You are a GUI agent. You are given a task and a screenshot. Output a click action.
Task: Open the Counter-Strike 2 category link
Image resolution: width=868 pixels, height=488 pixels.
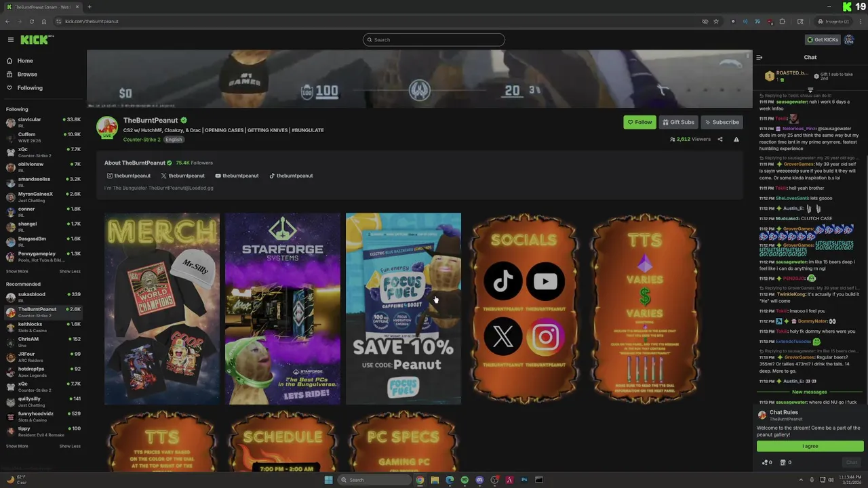(x=142, y=140)
